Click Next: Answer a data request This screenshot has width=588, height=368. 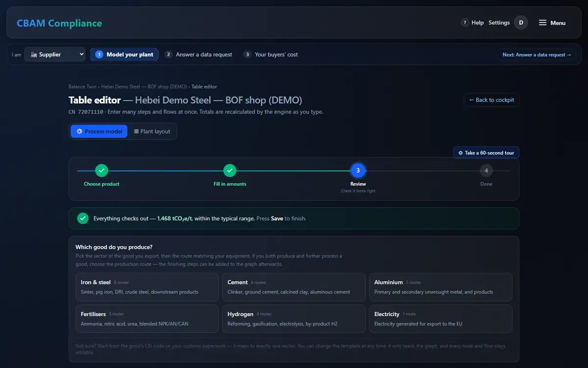pos(537,55)
